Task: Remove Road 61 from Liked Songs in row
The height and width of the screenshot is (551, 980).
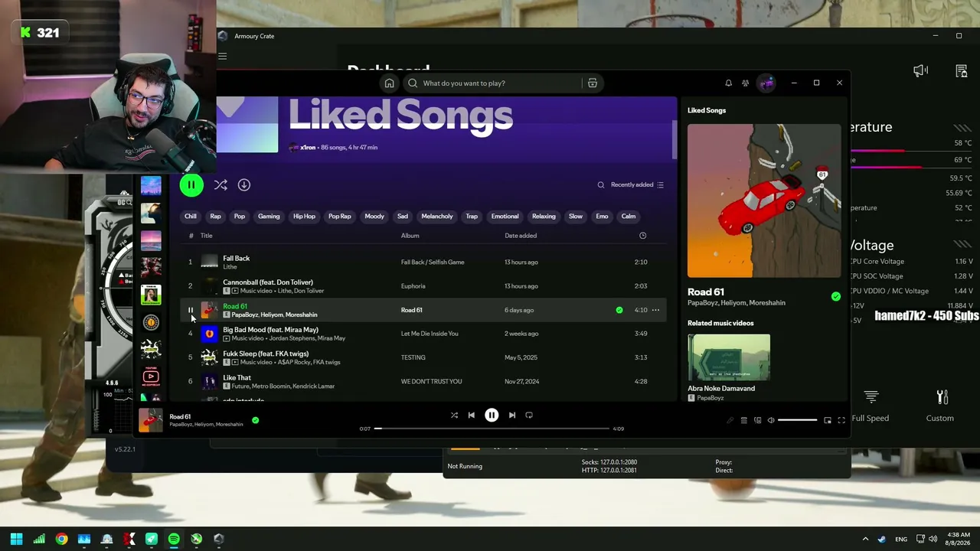Action: click(619, 310)
